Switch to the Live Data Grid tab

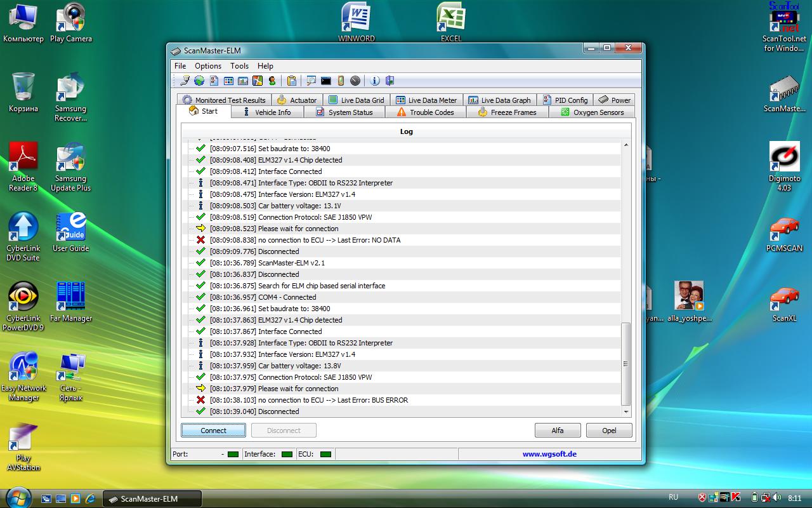[x=356, y=100]
